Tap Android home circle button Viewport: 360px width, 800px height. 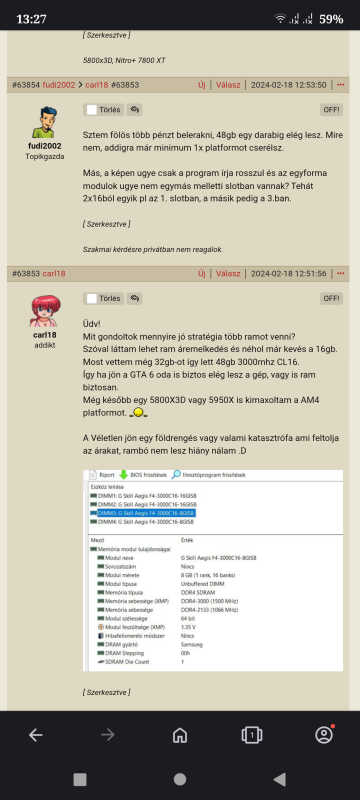[x=179, y=779]
